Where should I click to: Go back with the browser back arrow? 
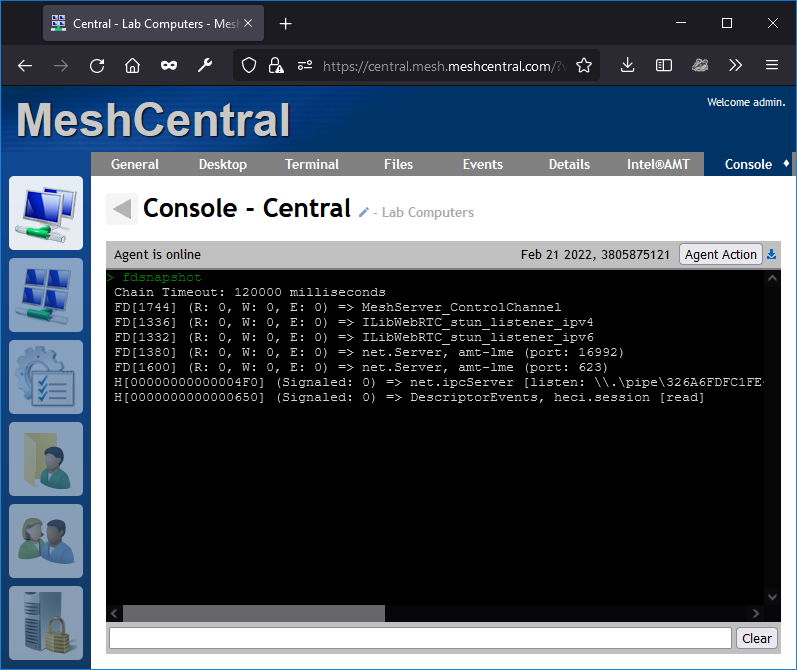point(25,66)
